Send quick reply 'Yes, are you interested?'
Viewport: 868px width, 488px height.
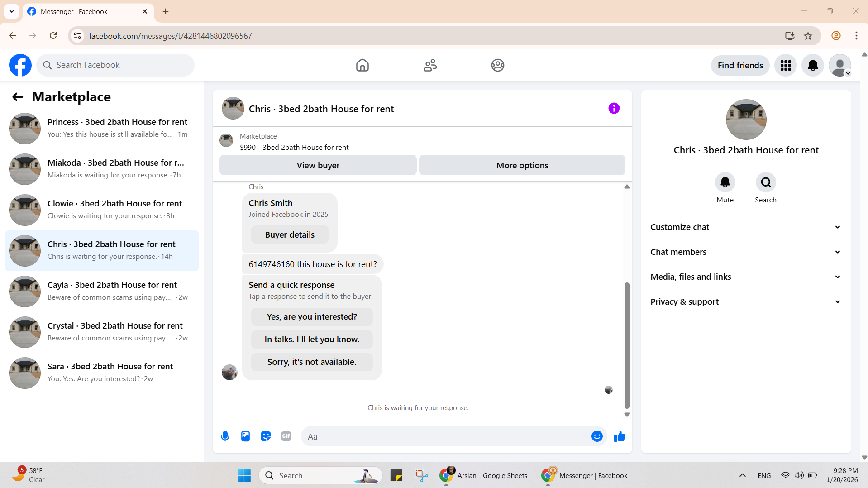click(312, 317)
